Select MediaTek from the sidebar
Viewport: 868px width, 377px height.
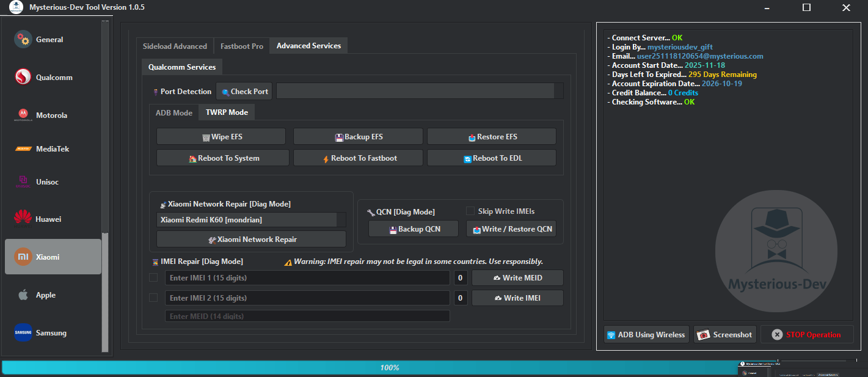click(54, 148)
